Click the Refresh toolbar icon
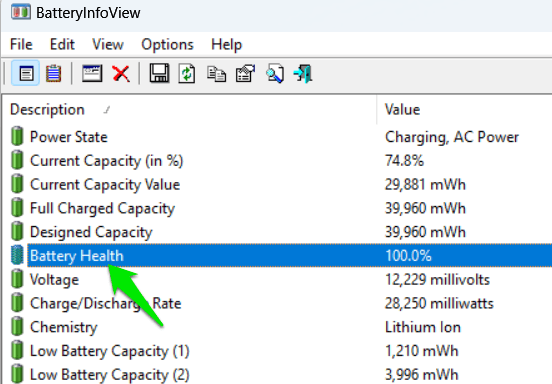Screen dimensions: 552x384 coord(187,73)
